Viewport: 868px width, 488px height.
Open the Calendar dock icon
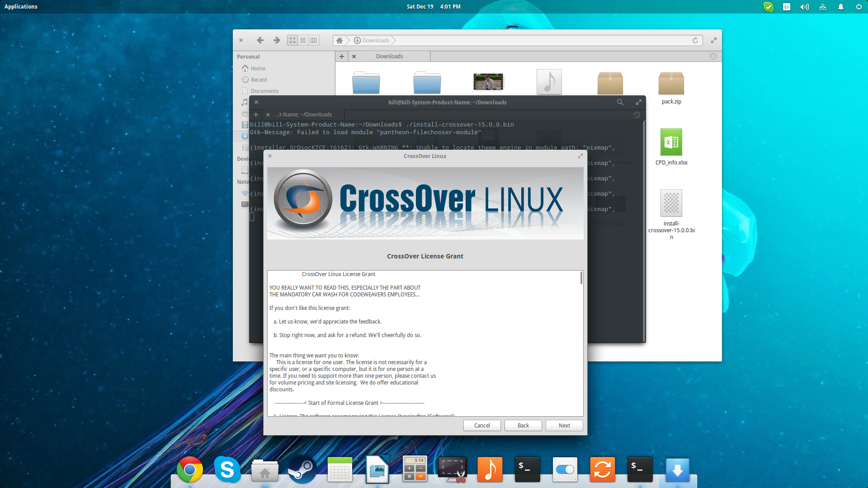click(x=340, y=470)
